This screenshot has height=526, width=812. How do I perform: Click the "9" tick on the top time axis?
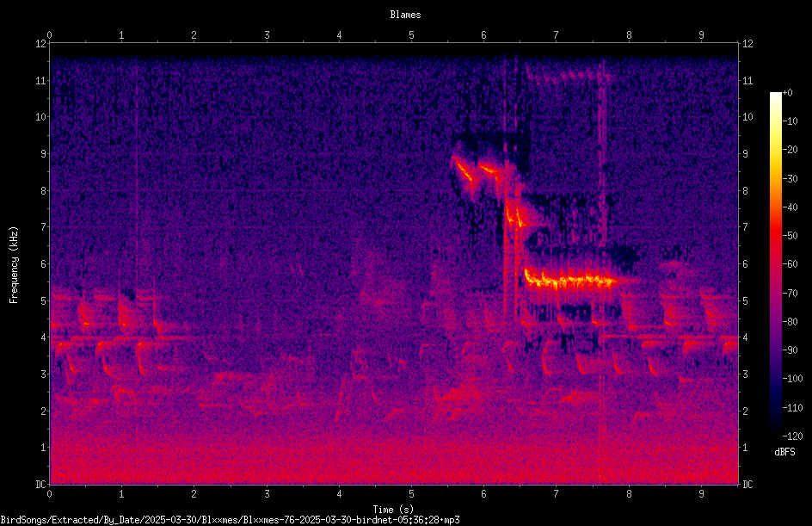coord(702,34)
